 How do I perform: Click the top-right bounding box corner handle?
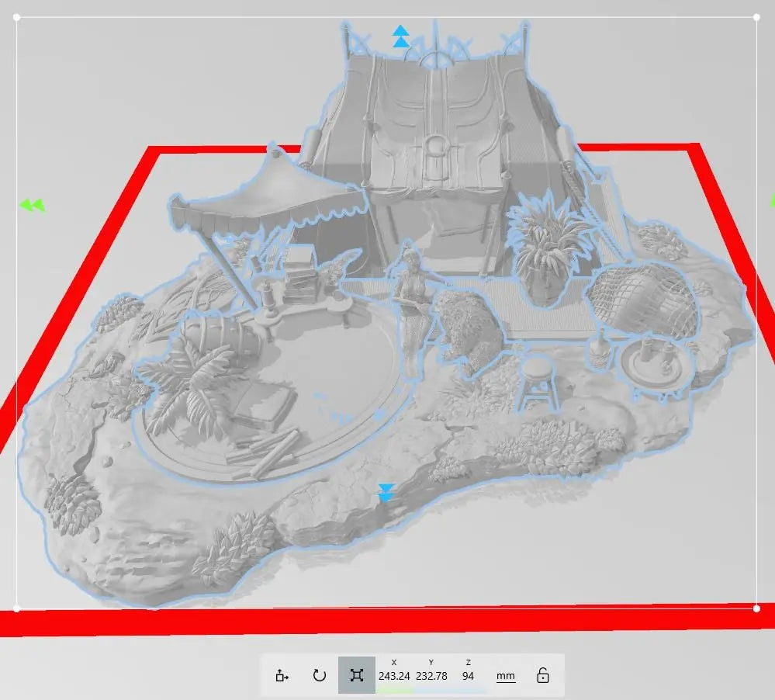click(757, 16)
